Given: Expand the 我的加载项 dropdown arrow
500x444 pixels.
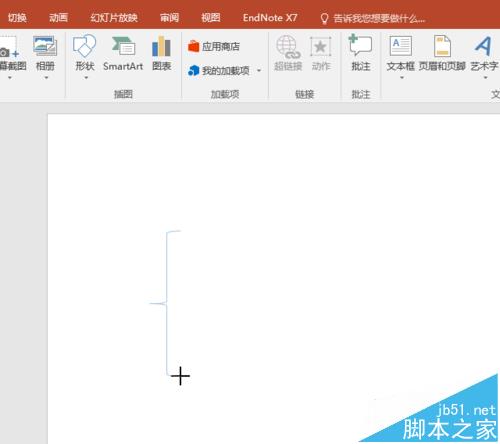Looking at the screenshot, I should click(259, 71).
